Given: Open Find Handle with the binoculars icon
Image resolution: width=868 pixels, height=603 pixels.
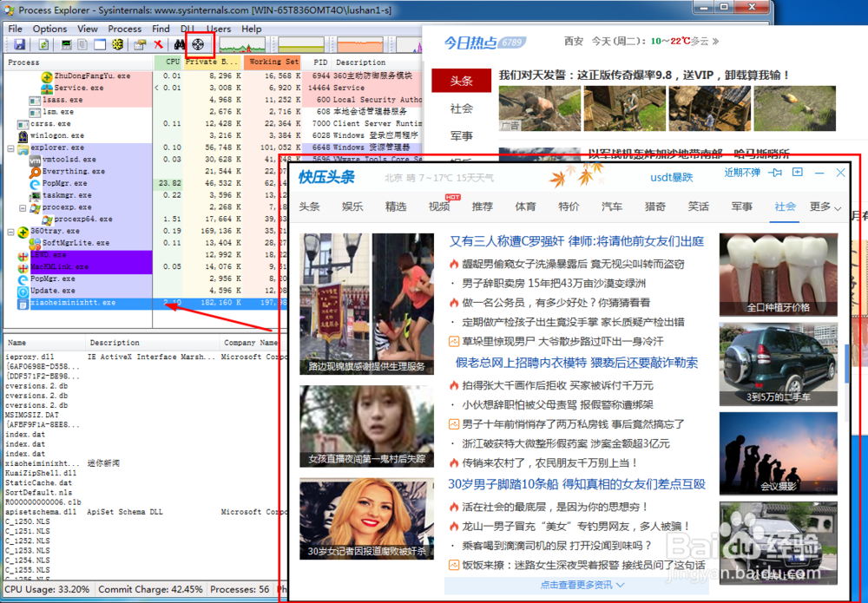Looking at the screenshot, I should pyautogui.click(x=178, y=46).
